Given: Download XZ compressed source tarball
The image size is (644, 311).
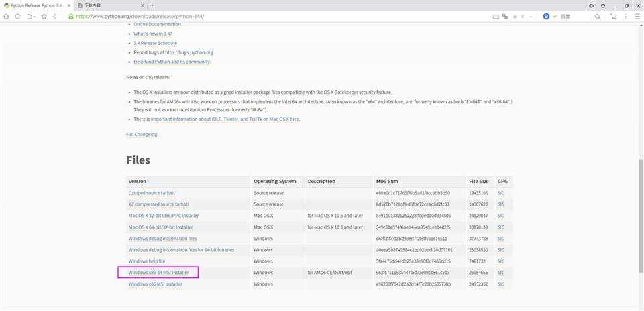Looking at the screenshot, I should [158, 204].
